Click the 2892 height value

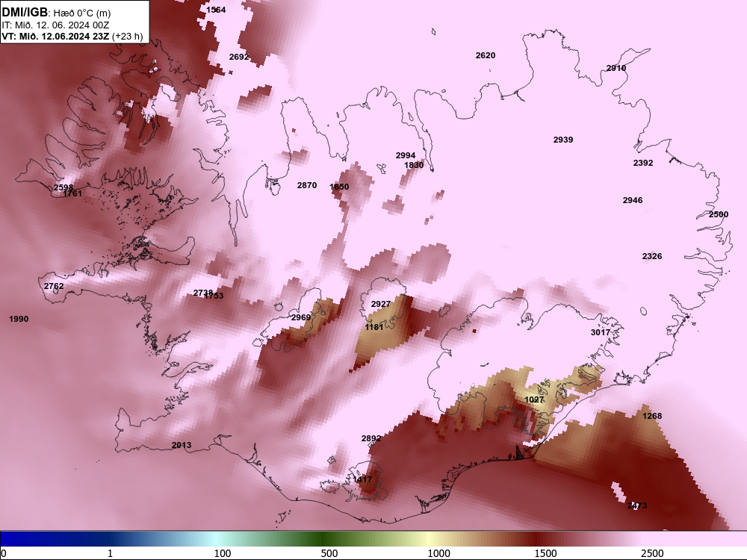(371, 438)
